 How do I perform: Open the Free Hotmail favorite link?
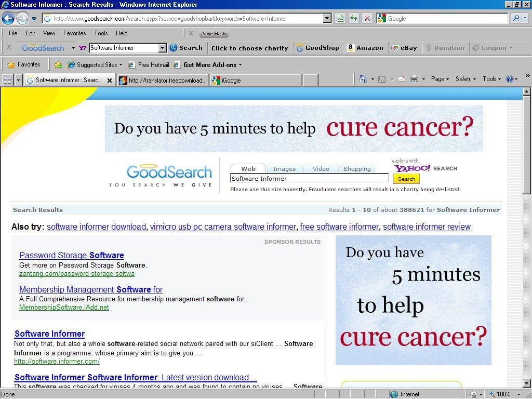click(149, 64)
